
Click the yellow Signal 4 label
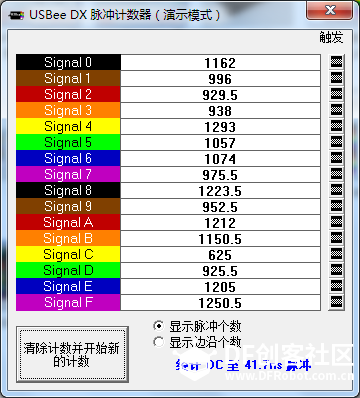(x=68, y=126)
